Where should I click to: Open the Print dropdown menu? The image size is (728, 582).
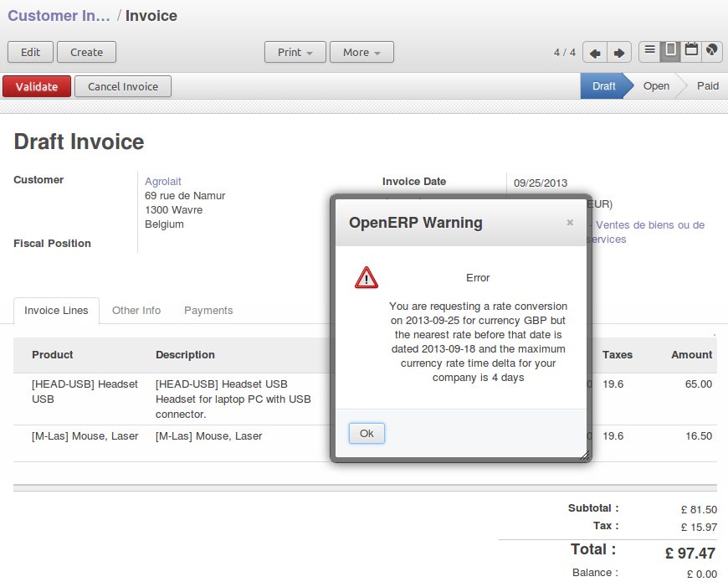[x=295, y=52]
